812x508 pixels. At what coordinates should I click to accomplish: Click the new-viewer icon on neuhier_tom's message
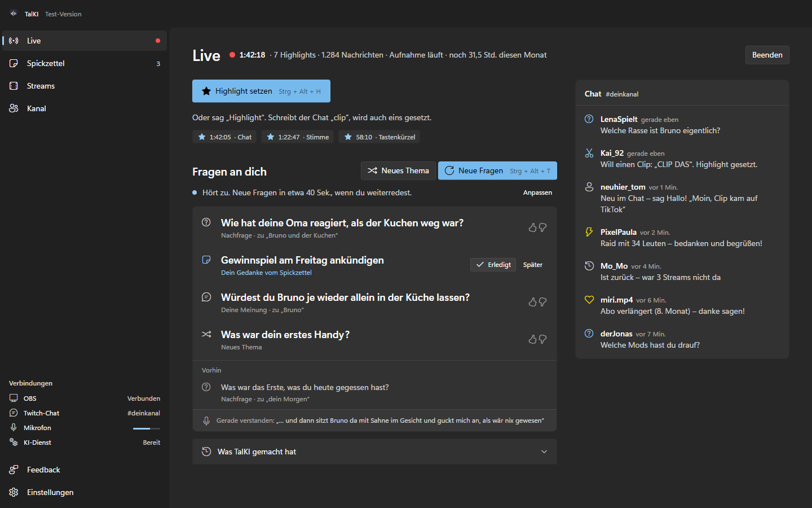(x=589, y=187)
